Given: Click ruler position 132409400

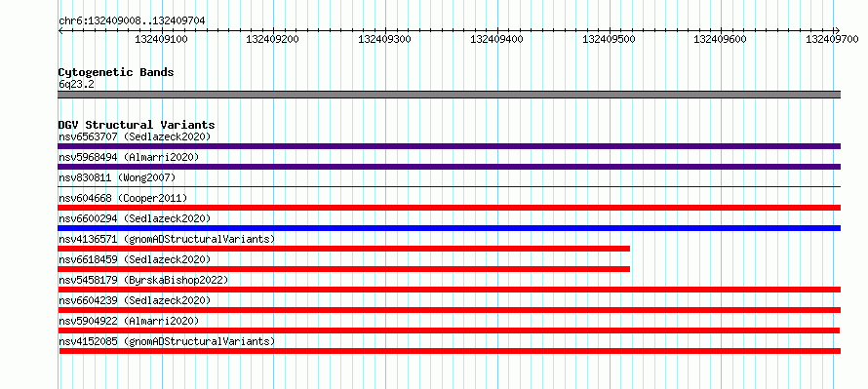Looking at the screenshot, I should click(496, 39).
